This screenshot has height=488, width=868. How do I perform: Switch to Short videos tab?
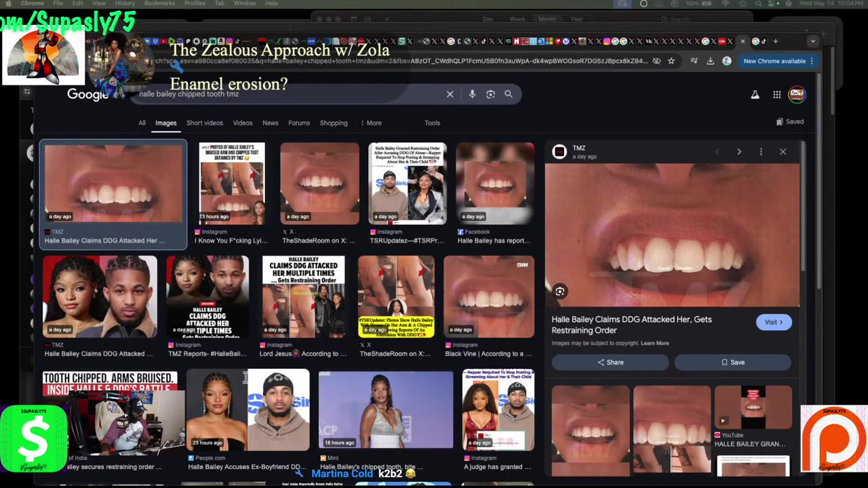coord(205,123)
